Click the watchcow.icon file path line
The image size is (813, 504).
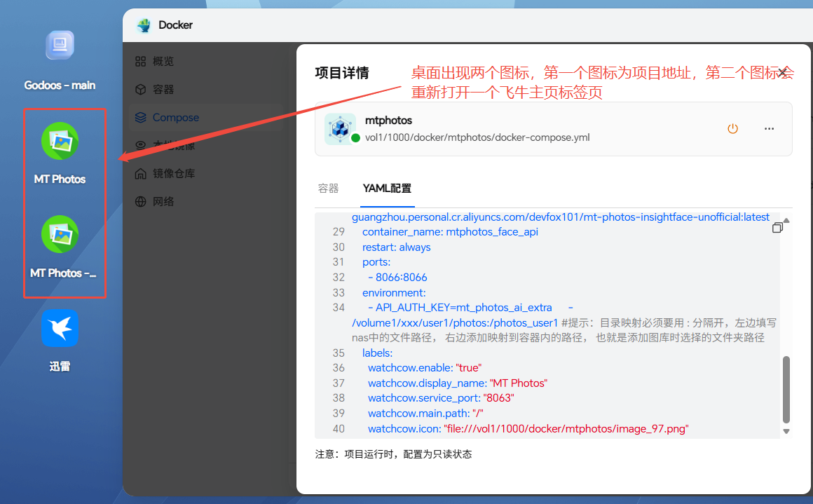tap(528, 429)
